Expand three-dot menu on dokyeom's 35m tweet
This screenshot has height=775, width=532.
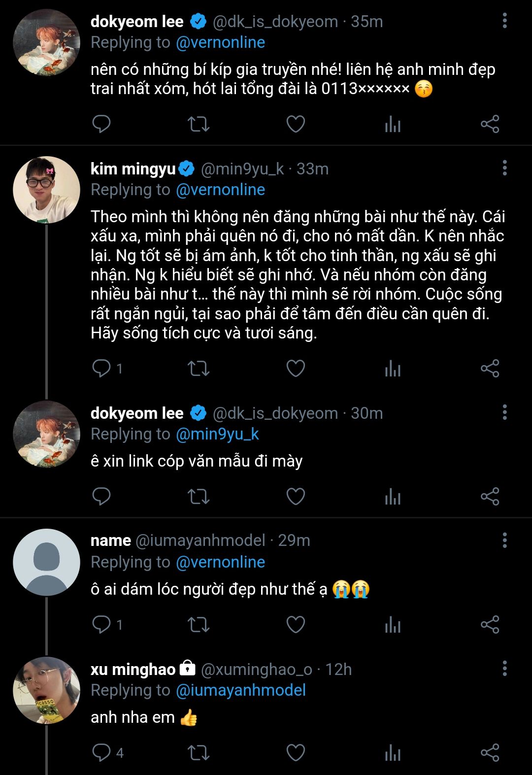click(504, 21)
